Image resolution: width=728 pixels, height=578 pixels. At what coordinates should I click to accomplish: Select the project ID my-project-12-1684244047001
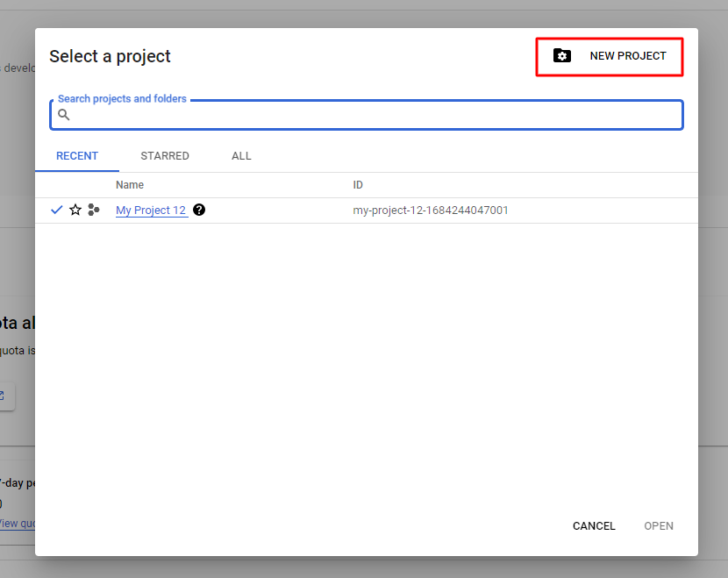pyautogui.click(x=431, y=211)
